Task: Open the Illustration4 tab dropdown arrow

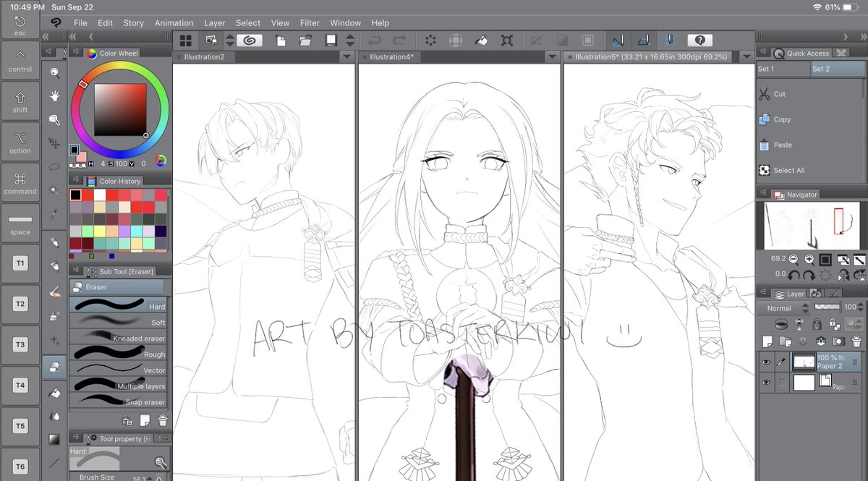Action: 553,56
